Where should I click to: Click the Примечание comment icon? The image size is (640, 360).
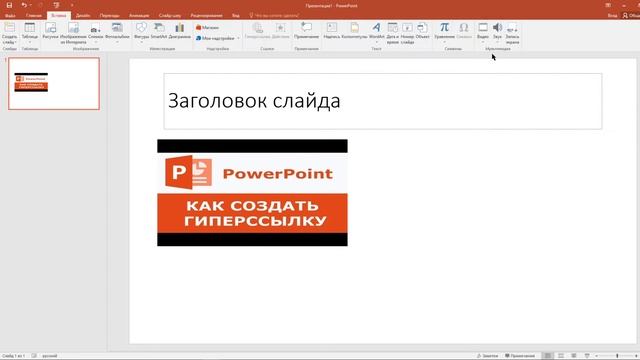[306, 31]
